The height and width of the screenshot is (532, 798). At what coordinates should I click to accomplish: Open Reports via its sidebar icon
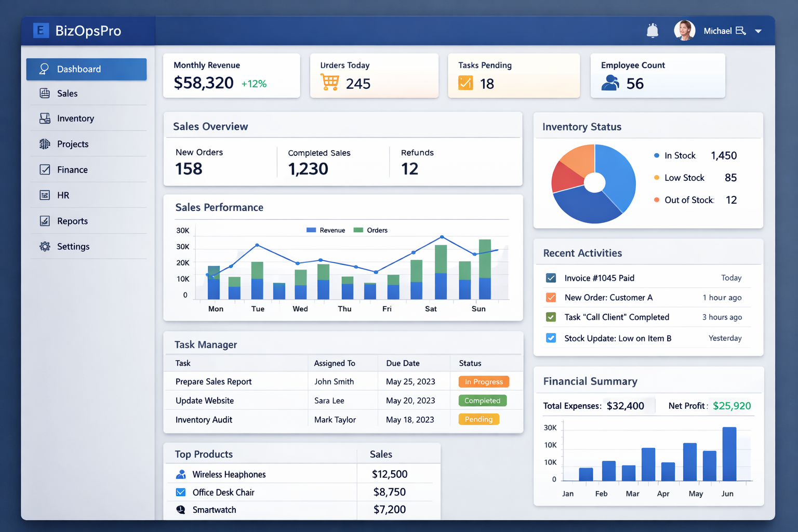[44, 221]
